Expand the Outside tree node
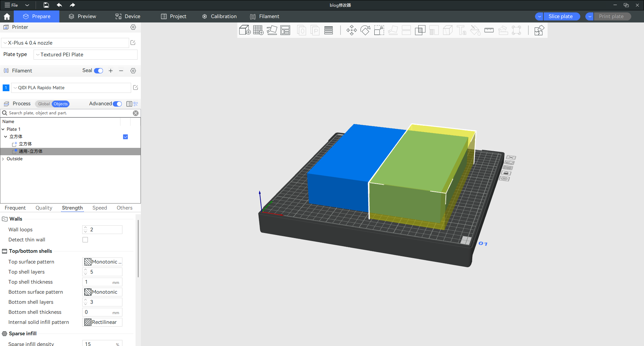The image size is (644, 346). (3, 159)
